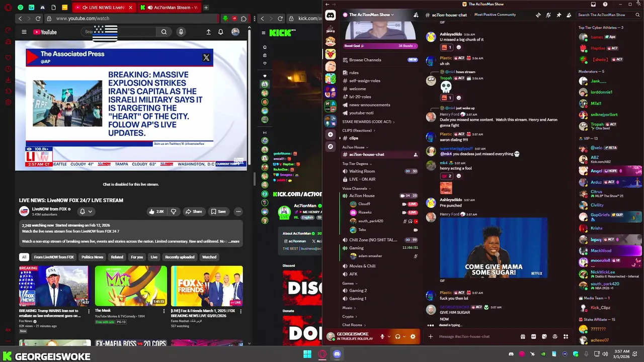Dislike the LiveNOW stream video

coord(173,212)
